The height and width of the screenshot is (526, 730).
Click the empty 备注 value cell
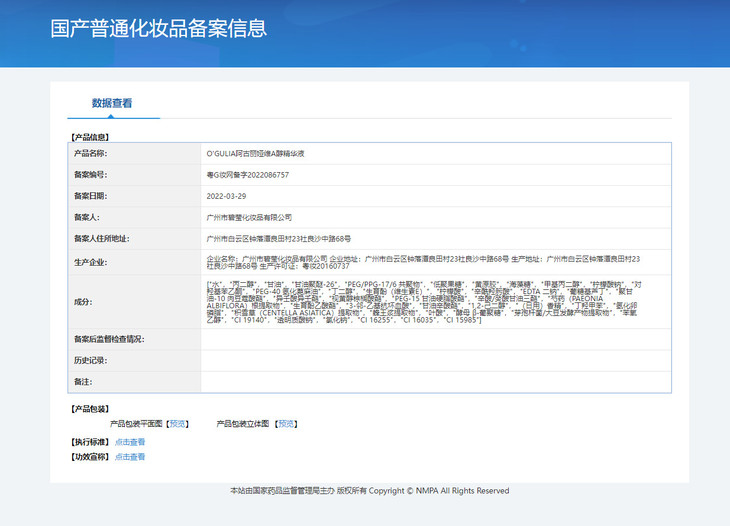click(435, 381)
